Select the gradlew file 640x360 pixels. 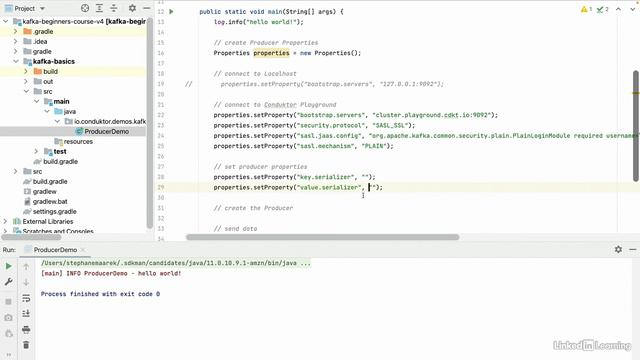click(x=40, y=191)
